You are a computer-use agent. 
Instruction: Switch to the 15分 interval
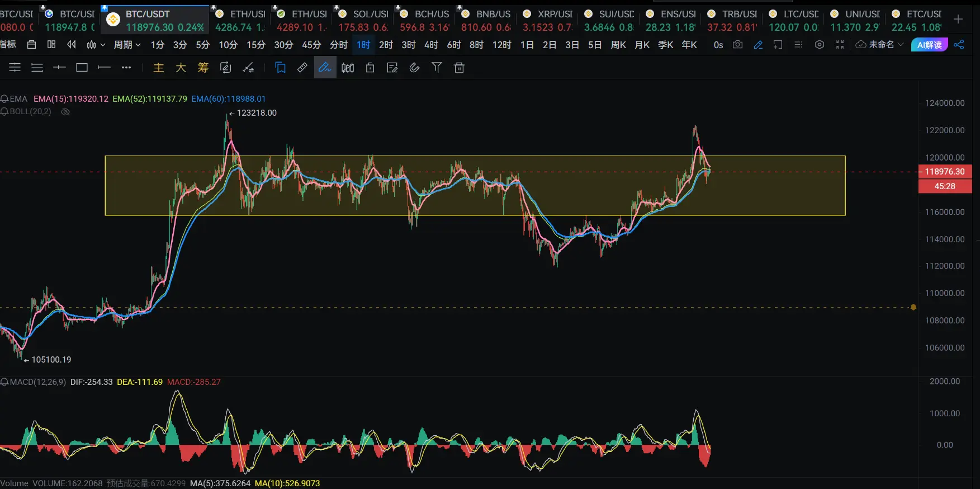(256, 45)
